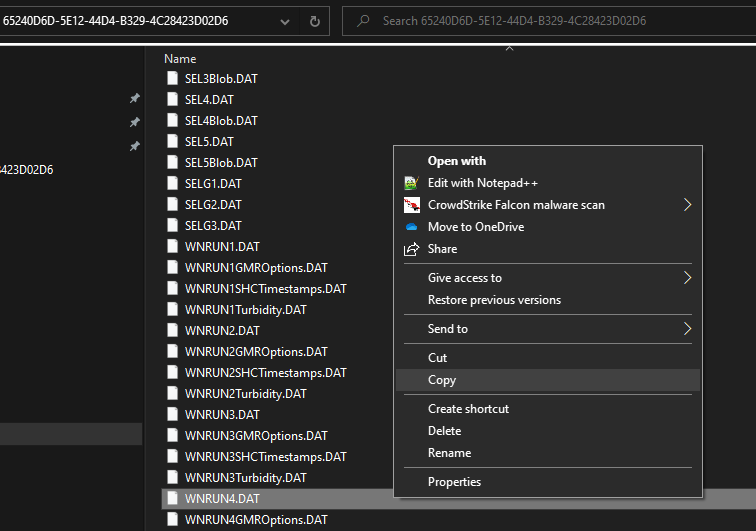Click the CrowdStrike Falcon icon
This screenshot has width=756, height=531.
point(411,205)
